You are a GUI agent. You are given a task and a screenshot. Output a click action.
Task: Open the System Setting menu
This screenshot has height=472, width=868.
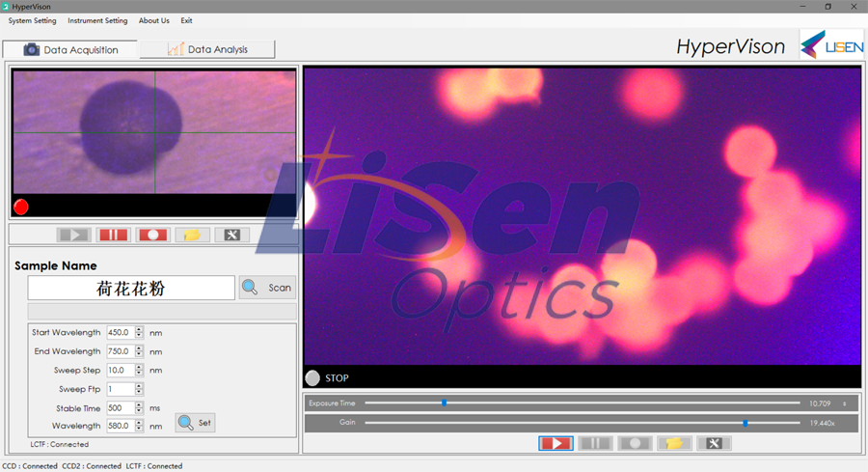tap(32, 20)
